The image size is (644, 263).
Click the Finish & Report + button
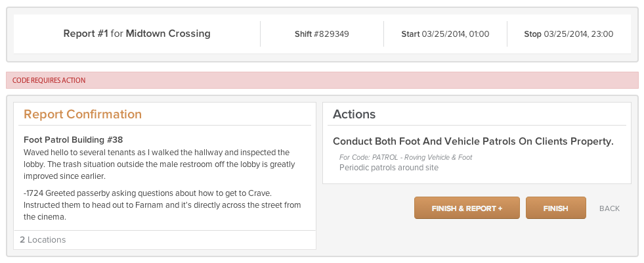click(x=467, y=208)
